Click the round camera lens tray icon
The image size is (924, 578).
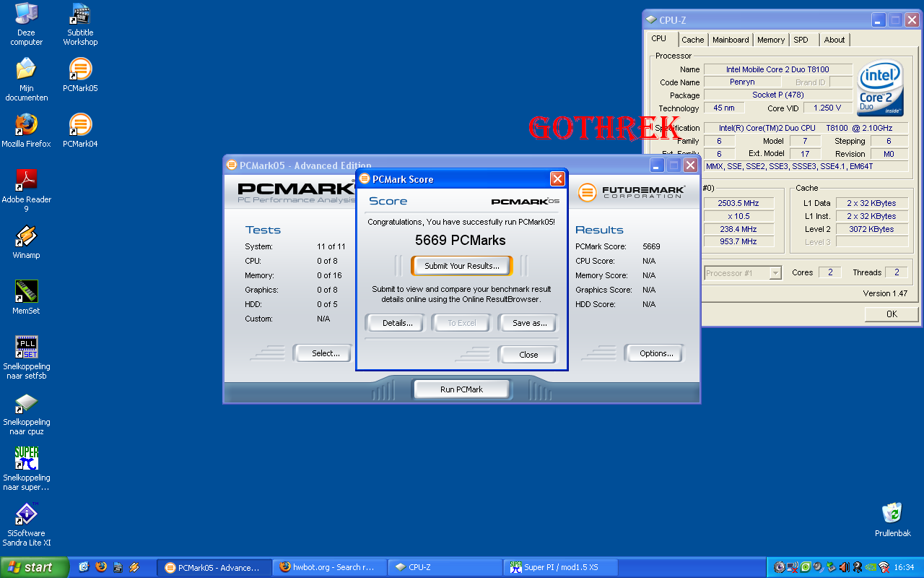tap(780, 567)
